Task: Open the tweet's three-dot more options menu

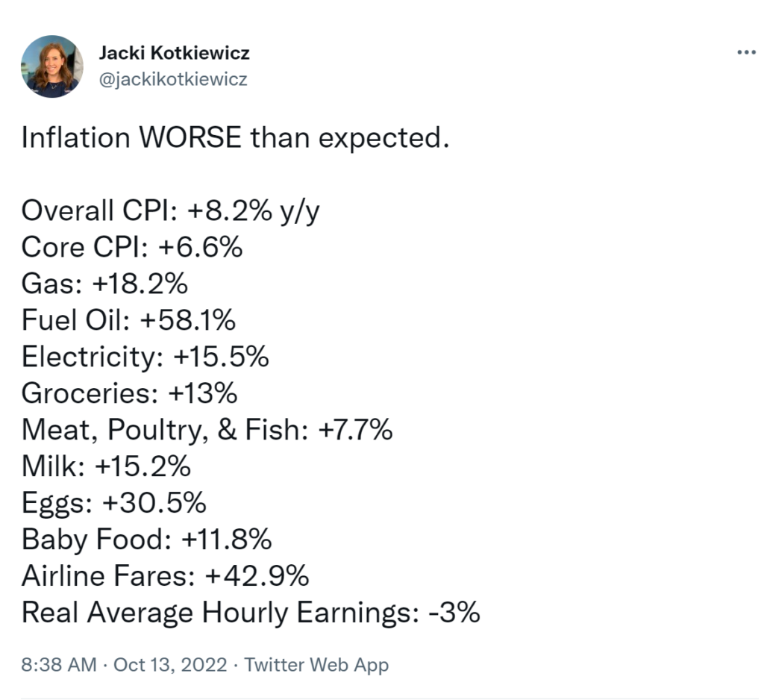Action: (x=745, y=53)
